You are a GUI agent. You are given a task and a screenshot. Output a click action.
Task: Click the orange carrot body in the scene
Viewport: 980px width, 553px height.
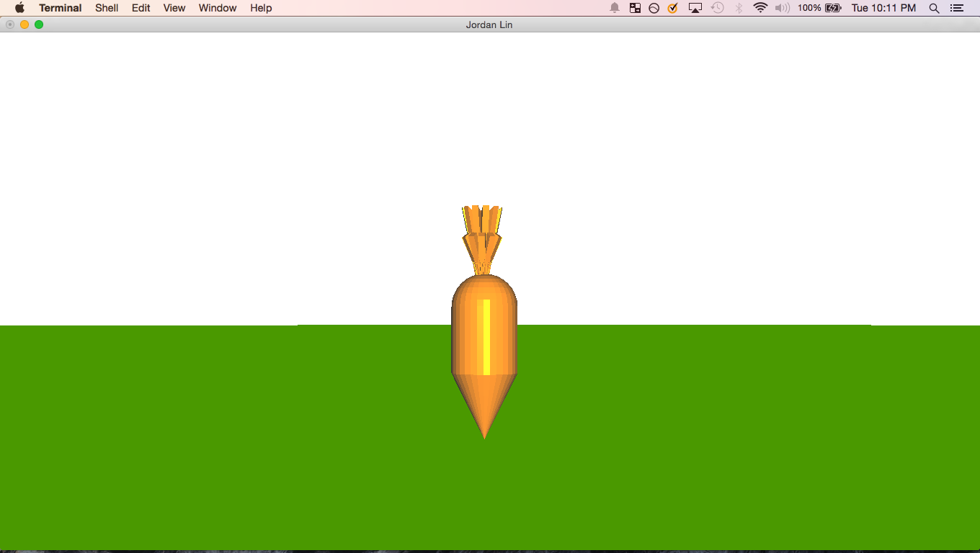coord(484,356)
